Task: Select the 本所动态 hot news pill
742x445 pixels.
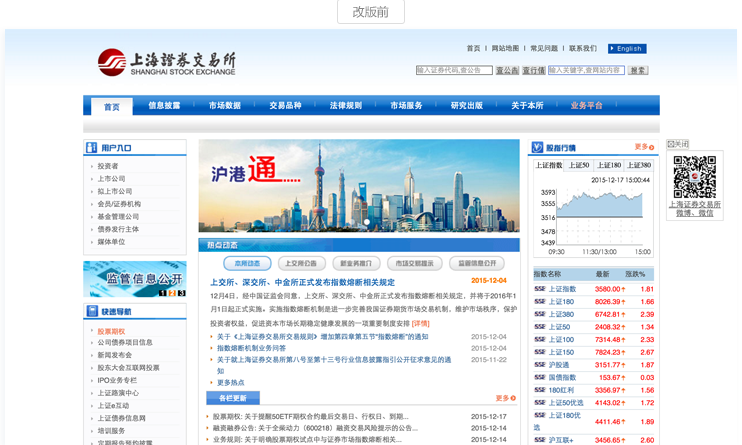Action: point(247,263)
